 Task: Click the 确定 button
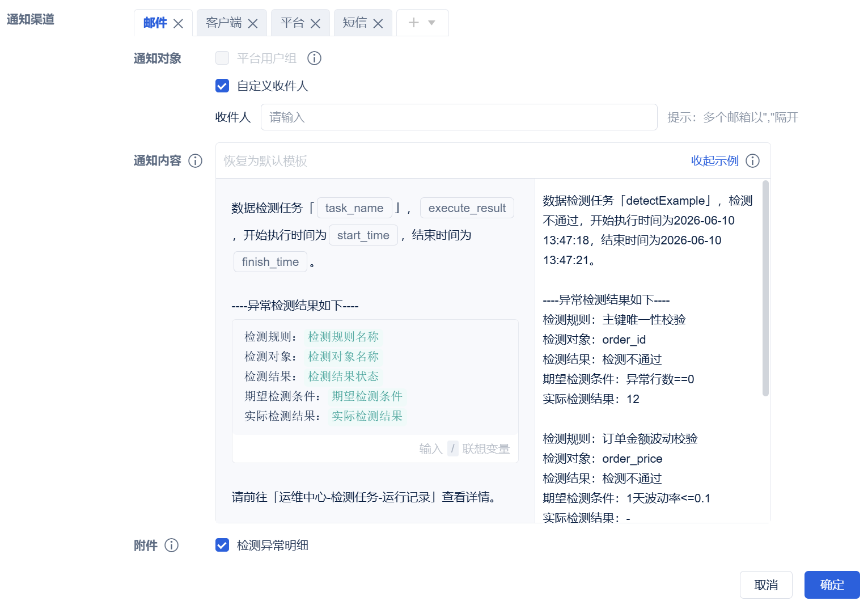point(832,585)
